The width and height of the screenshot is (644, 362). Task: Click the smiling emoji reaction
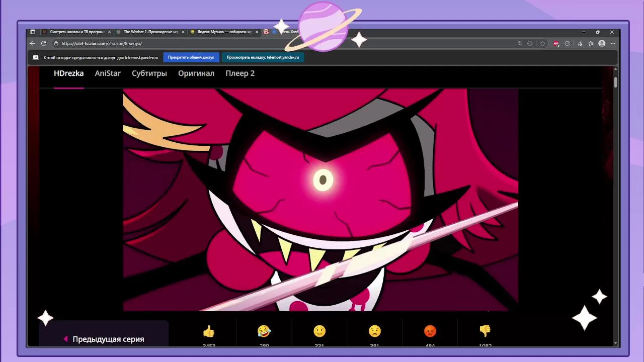(319, 331)
